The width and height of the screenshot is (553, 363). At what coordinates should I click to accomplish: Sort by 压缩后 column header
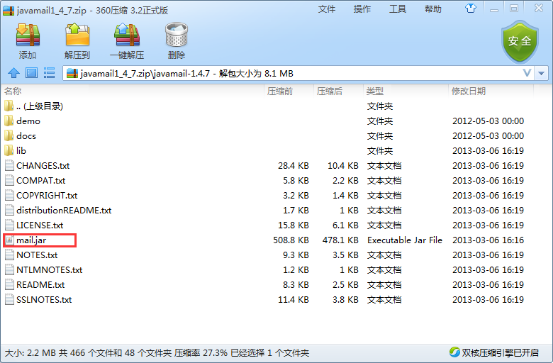click(x=329, y=91)
